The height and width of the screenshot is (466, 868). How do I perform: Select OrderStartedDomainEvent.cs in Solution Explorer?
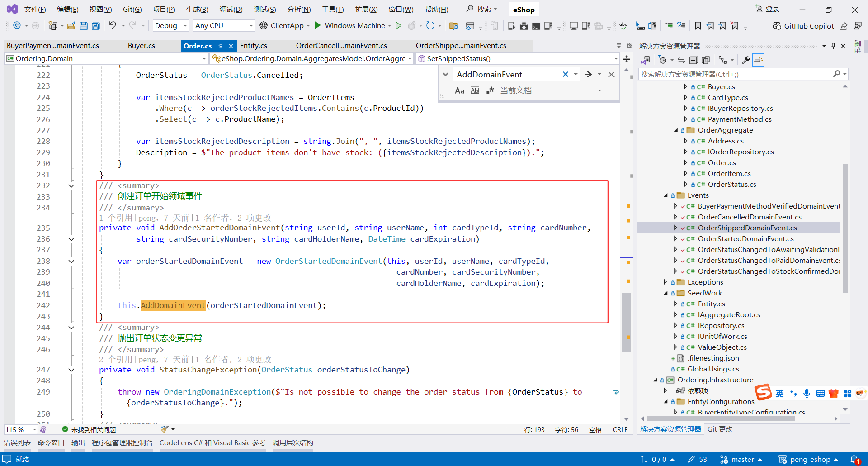click(x=745, y=239)
